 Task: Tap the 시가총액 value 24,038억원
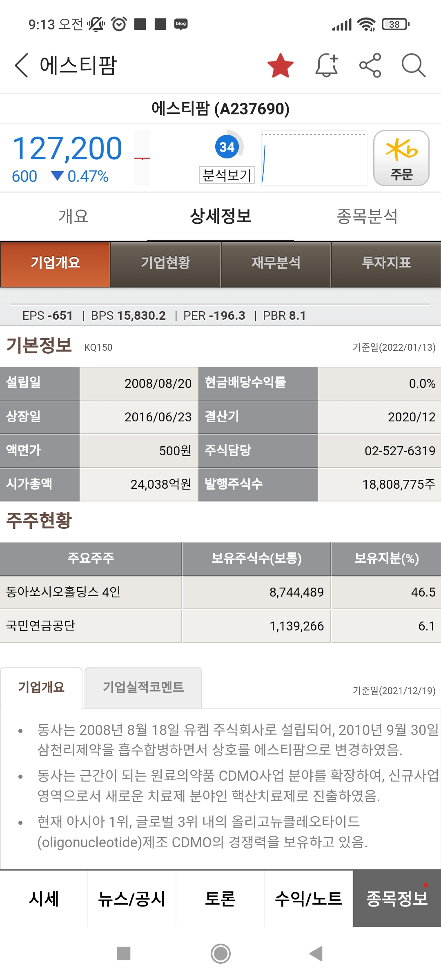click(x=161, y=484)
